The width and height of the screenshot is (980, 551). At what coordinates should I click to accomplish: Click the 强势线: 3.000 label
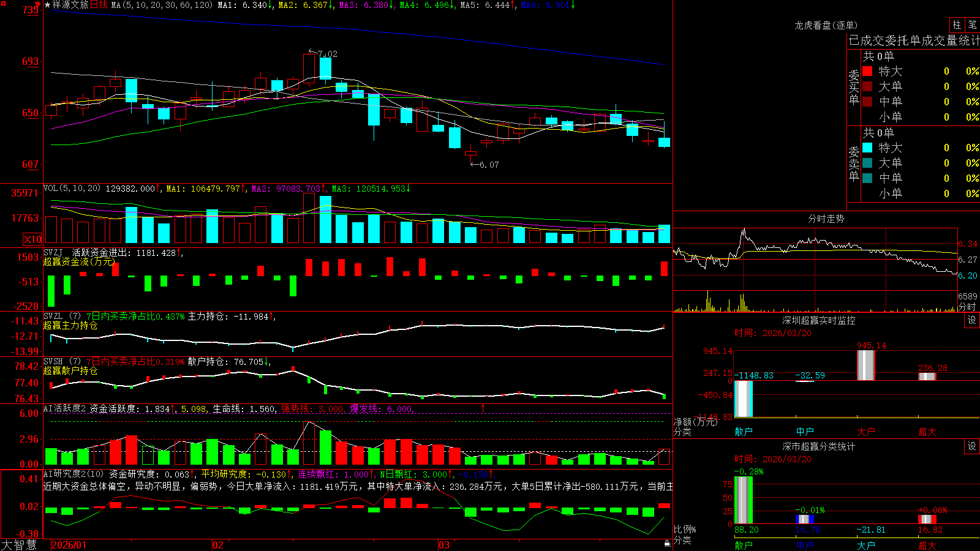click(x=313, y=408)
